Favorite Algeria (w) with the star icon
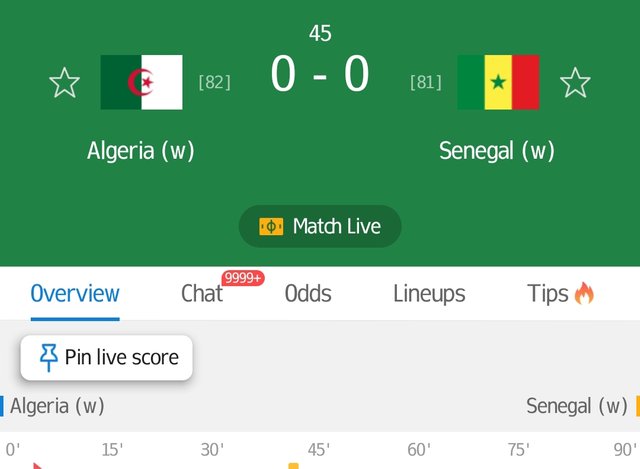Viewport: 640px width, 469px height. pos(64,83)
